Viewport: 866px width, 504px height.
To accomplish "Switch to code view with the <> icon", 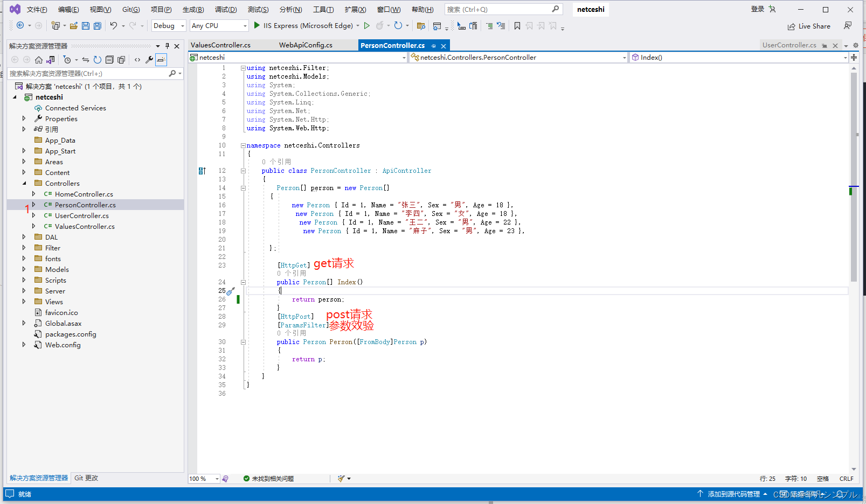I will click(x=137, y=60).
